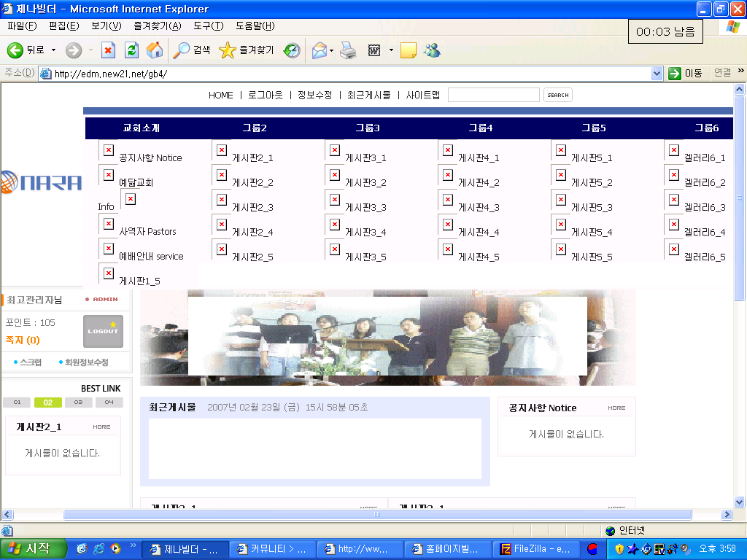This screenshot has width=747, height=560.
Task: Click the site search text field
Action: [x=493, y=95]
